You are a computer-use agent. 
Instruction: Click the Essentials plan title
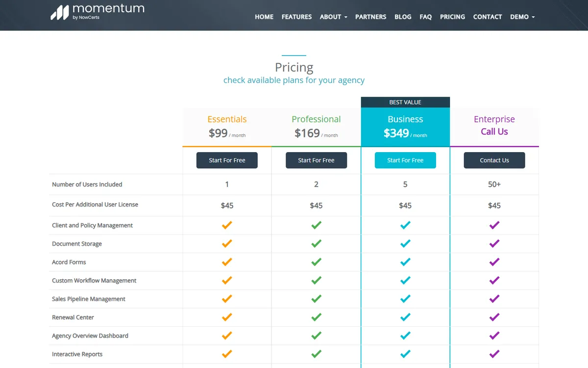[x=227, y=119]
